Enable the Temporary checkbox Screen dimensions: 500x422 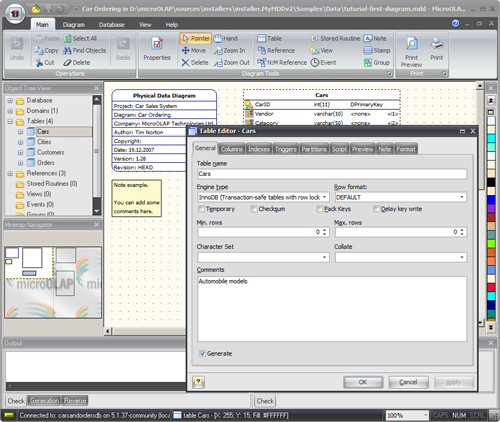tap(201, 209)
